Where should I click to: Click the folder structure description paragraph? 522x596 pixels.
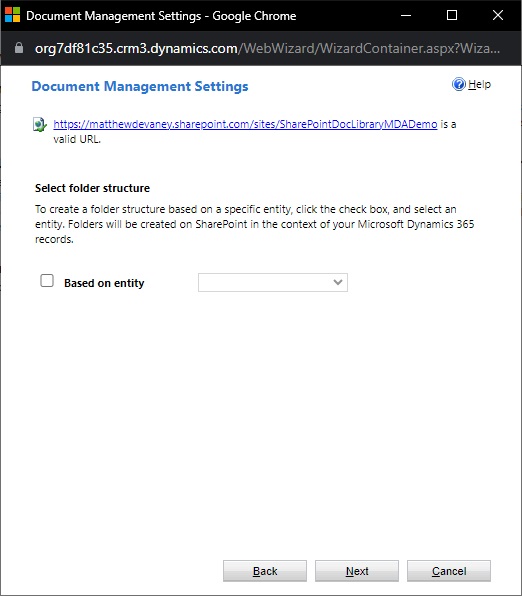255,224
